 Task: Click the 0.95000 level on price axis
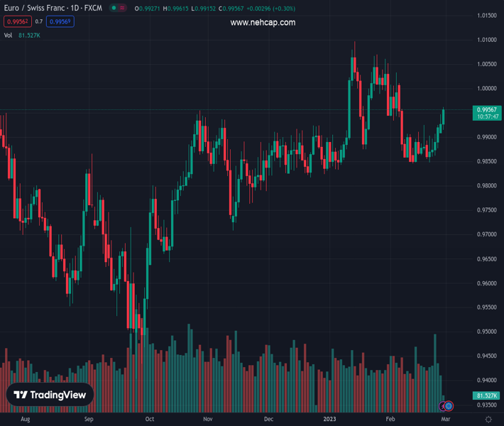[x=486, y=332]
